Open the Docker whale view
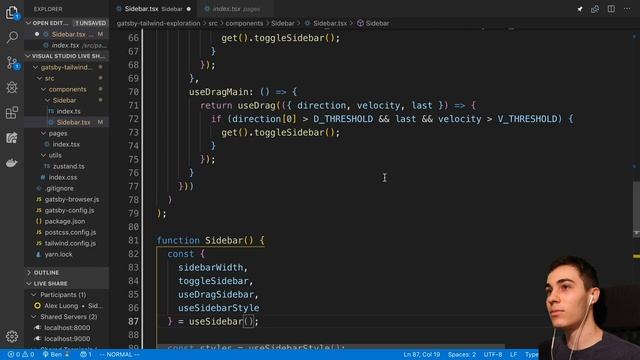 [12, 162]
